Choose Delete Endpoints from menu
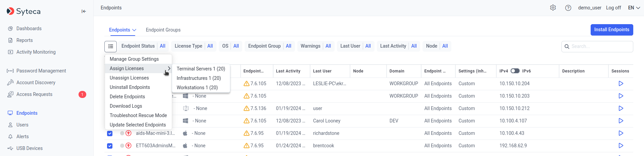644x156 pixels. pyautogui.click(x=138, y=97)
